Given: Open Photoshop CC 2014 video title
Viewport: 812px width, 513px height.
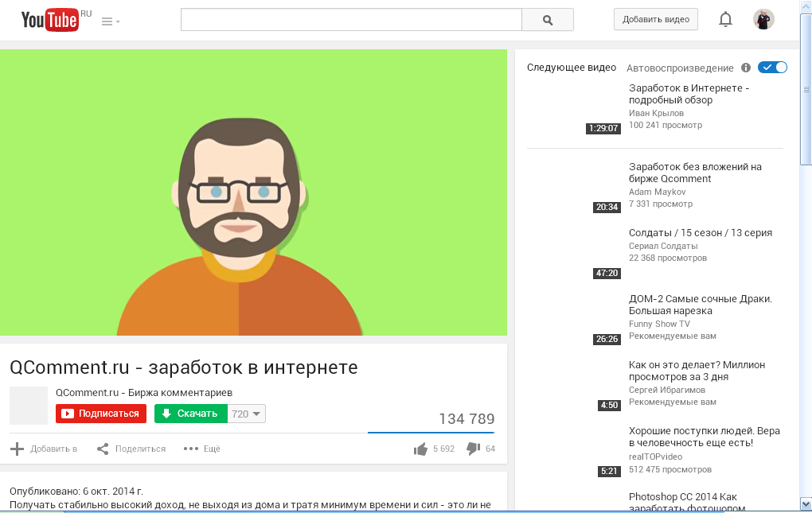Looking at the screenshot, I should point(687,502).
